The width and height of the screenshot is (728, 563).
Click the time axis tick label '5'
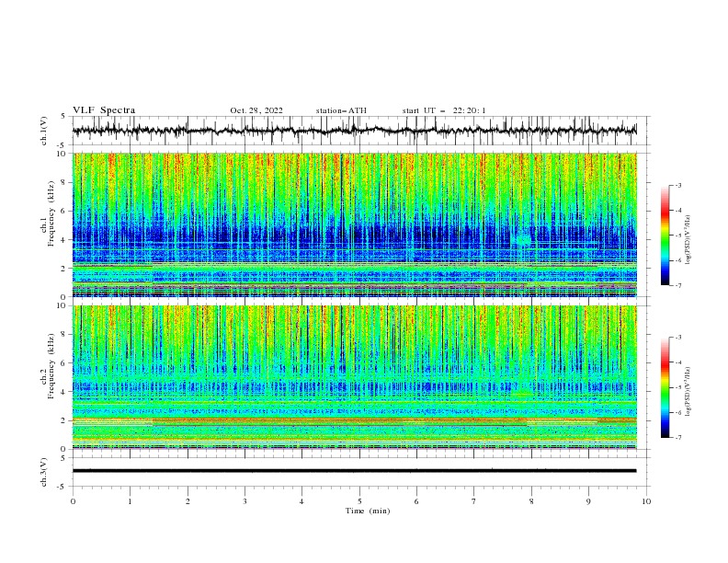pyautogui.click(x=359, y=501)
